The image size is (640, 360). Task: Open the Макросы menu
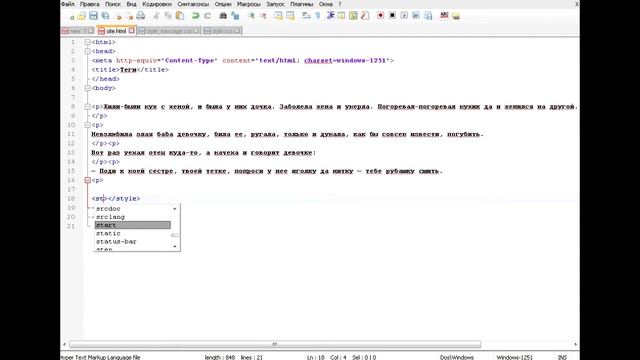coord(249,4)
